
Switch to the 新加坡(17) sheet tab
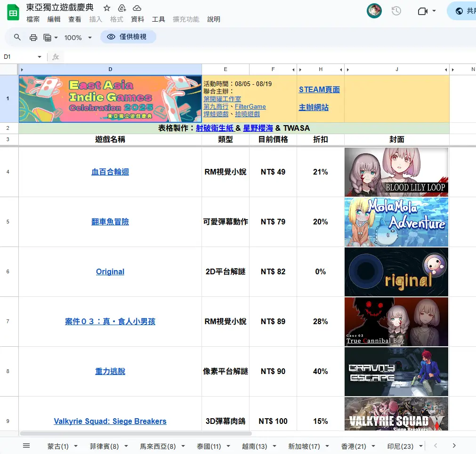(304, 446)
